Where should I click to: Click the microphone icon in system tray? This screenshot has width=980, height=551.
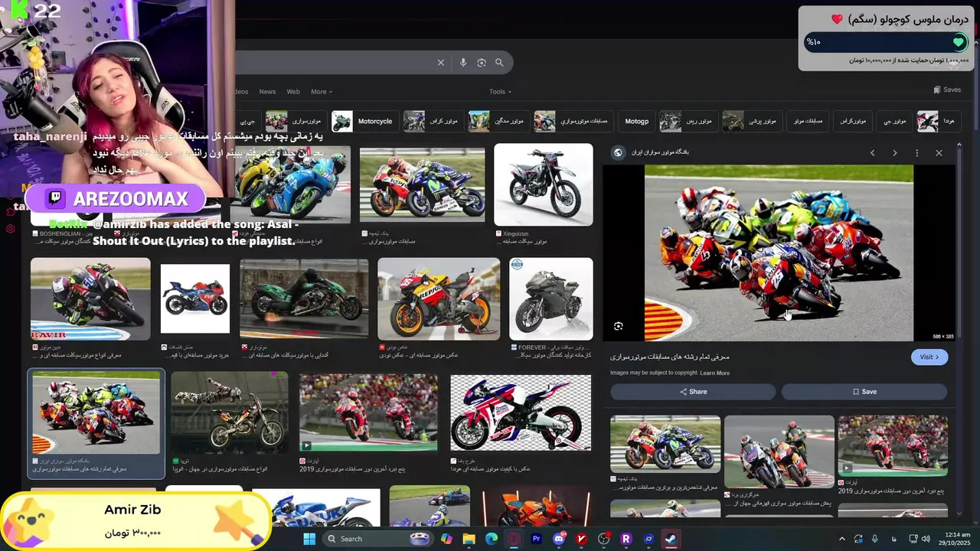point(874,539)
